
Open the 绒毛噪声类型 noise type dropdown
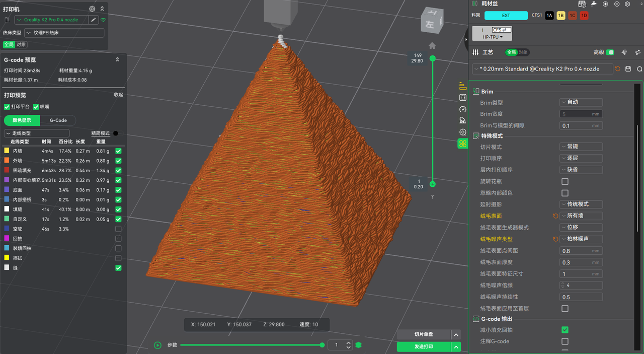coord(581,239)
